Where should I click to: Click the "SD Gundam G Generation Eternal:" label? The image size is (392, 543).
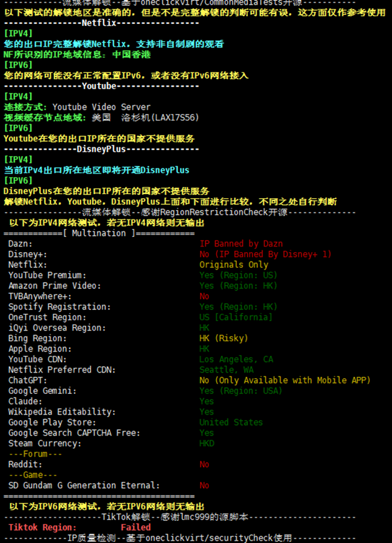(84, 486)
